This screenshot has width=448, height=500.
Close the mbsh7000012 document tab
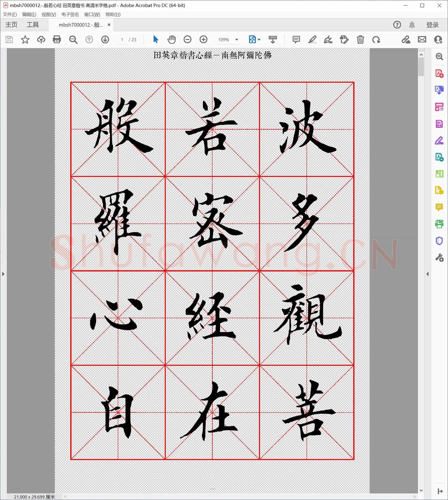[109, 25]
